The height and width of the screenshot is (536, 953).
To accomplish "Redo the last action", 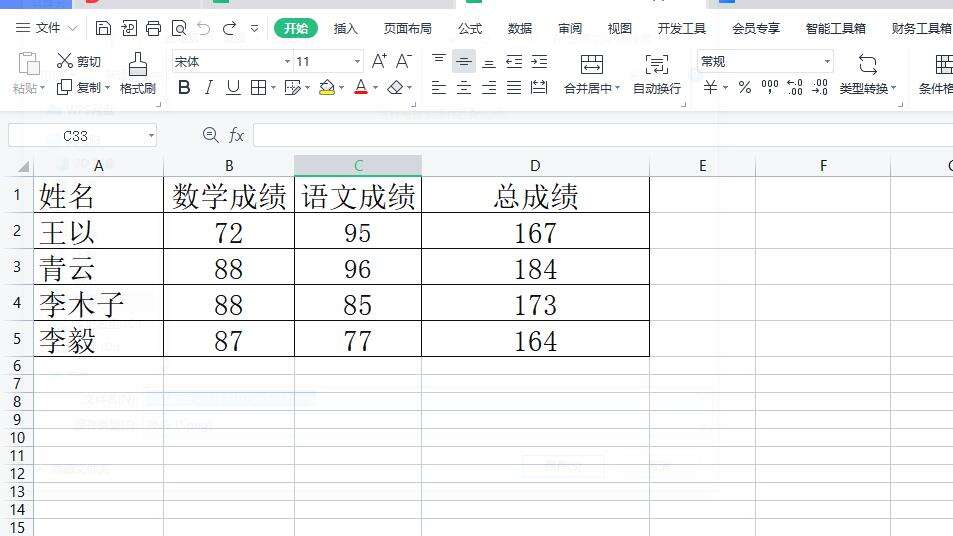I will click(x=230, y=28).
